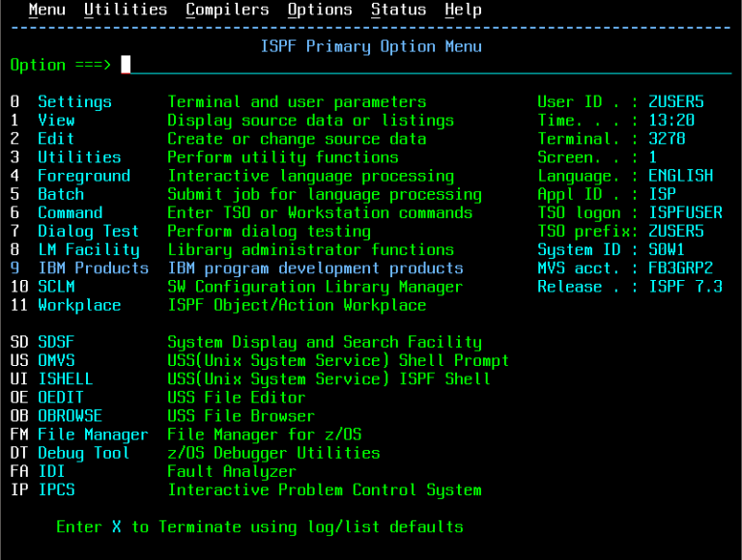
Task: Select the IPCS option
Action: [x=56, y=490]
